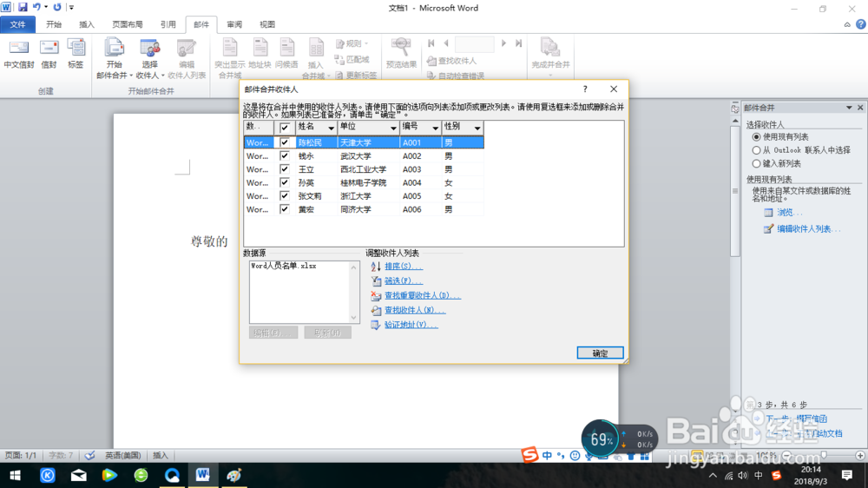The image size is (868, 488).
Task: Switch to 引用 tab
Action: (168, 24)
